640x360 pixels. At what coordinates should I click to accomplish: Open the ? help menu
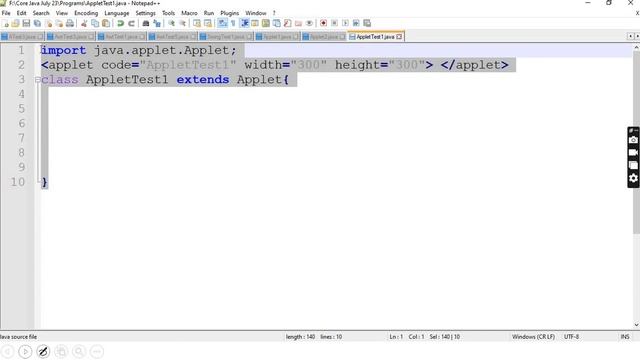[x=274, y=13]
